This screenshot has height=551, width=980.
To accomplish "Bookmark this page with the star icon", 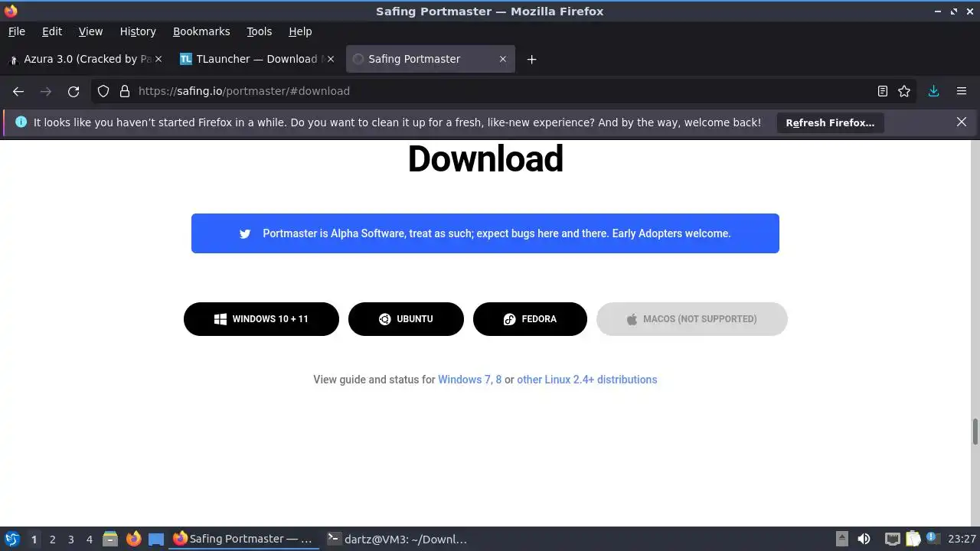I will [x=904, y=91].
